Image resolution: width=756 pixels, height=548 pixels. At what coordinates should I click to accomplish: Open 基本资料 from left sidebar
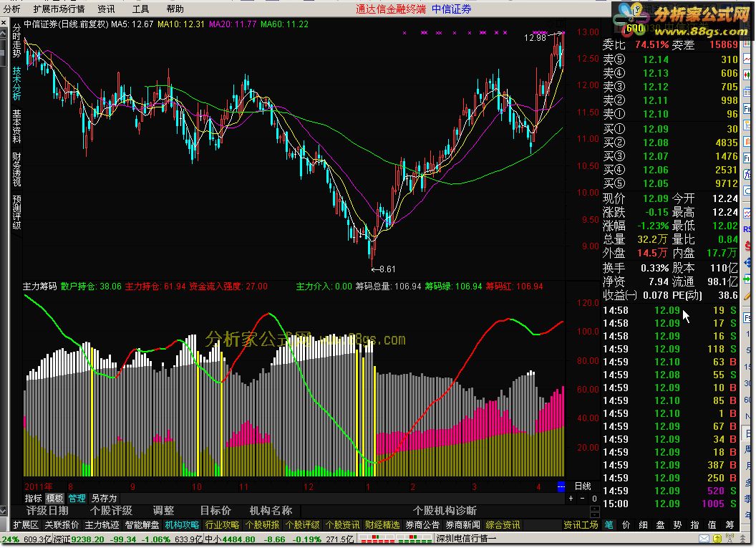tap(16, 126)
